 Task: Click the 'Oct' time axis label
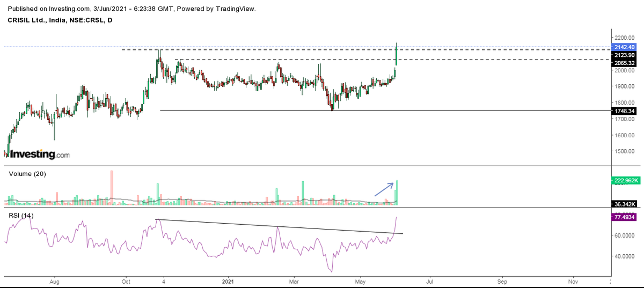click(x=126, y=280)
